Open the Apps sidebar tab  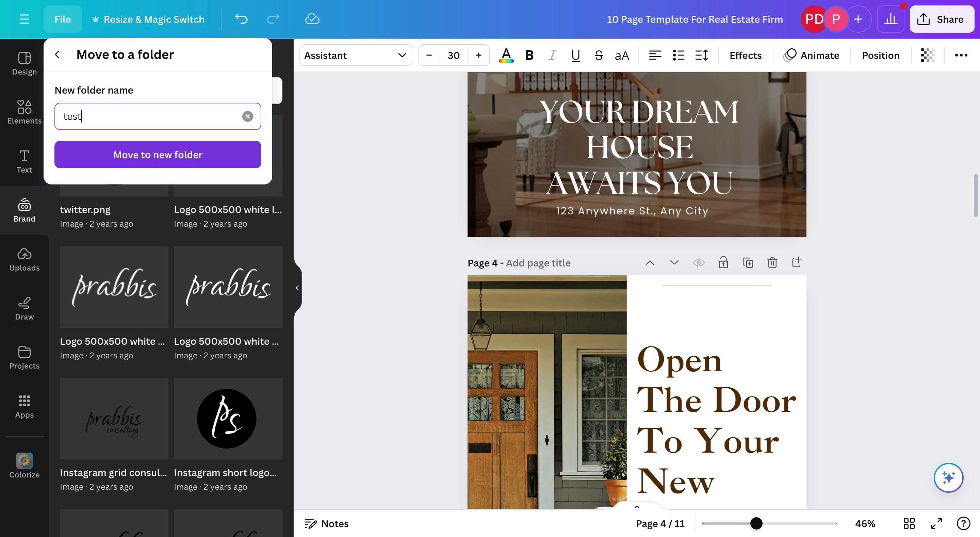click(24, 407)
